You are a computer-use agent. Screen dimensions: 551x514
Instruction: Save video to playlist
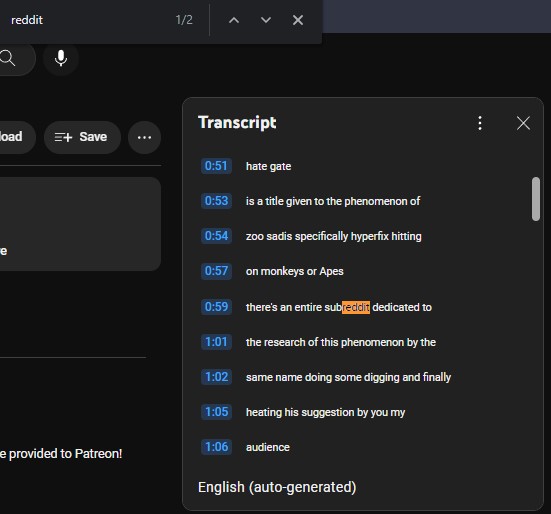[82, 137]
